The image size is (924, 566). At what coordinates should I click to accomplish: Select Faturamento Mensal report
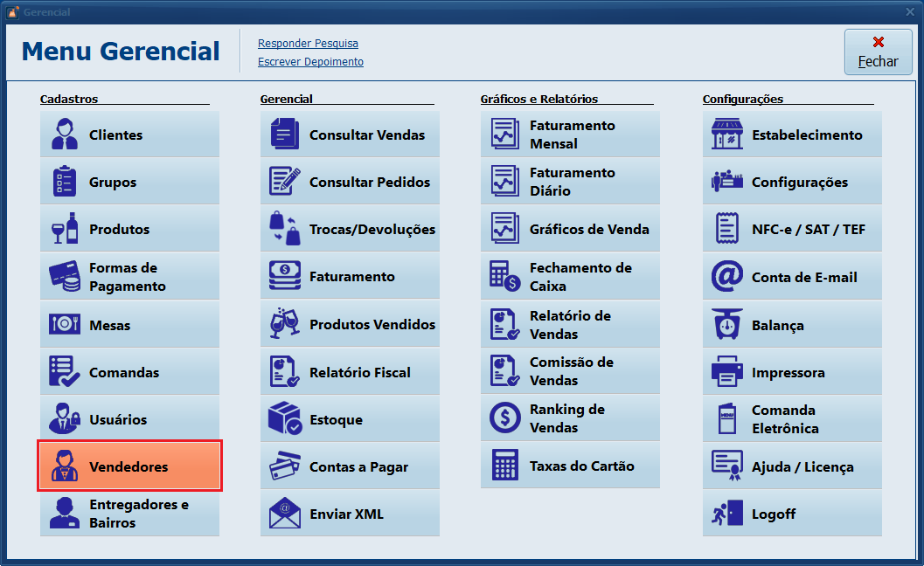tap(570, 135)
